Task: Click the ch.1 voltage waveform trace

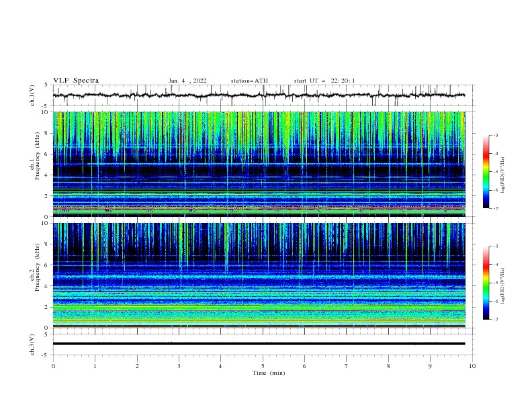Action: pyautogui.click(x=259, y=95)
